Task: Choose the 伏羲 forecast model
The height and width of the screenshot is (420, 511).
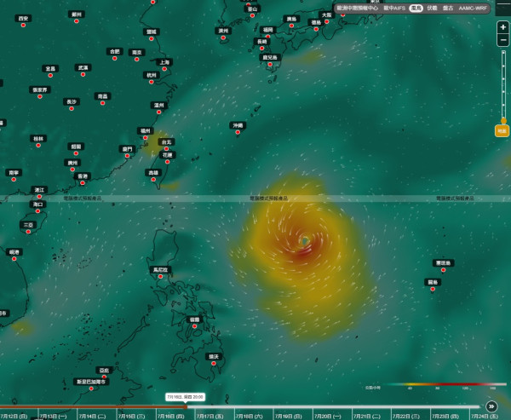Action: point(432,9)
